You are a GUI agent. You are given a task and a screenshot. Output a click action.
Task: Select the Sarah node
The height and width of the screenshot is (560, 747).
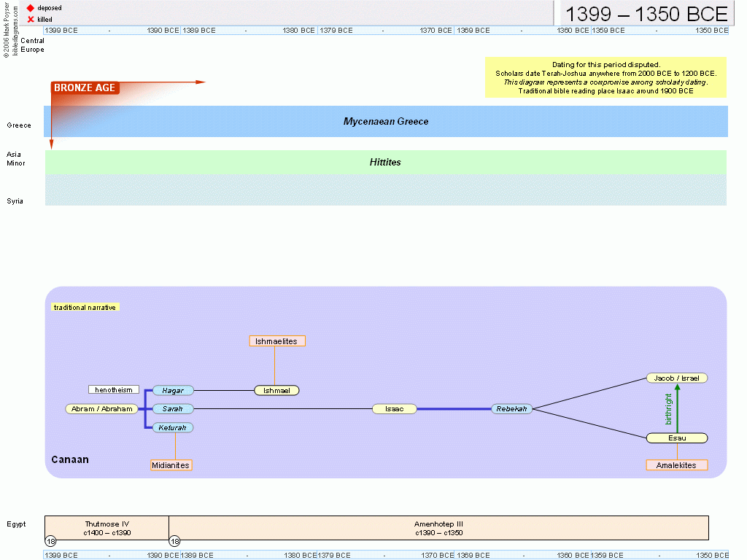pyautogui.click(x=173, y=409)
